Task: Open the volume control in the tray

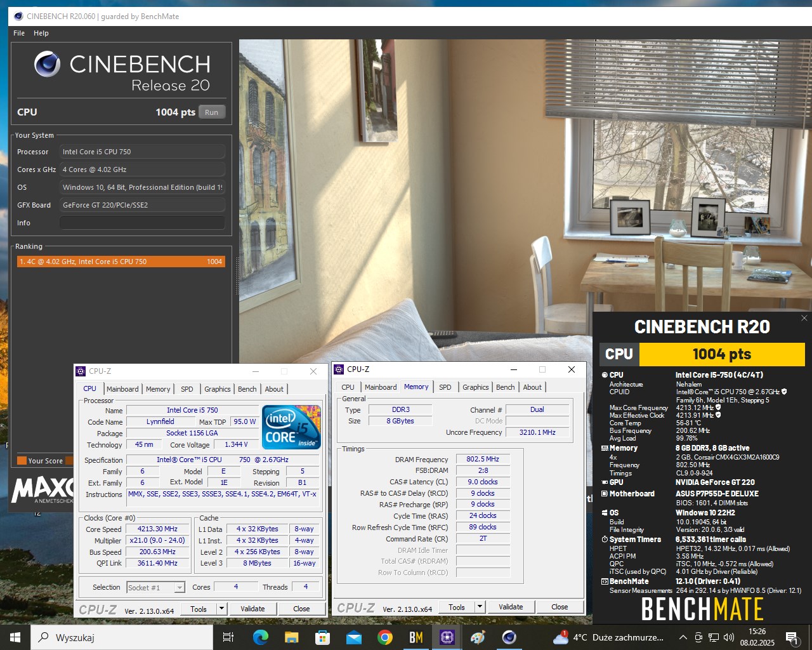Action: [x=728, y=637]
